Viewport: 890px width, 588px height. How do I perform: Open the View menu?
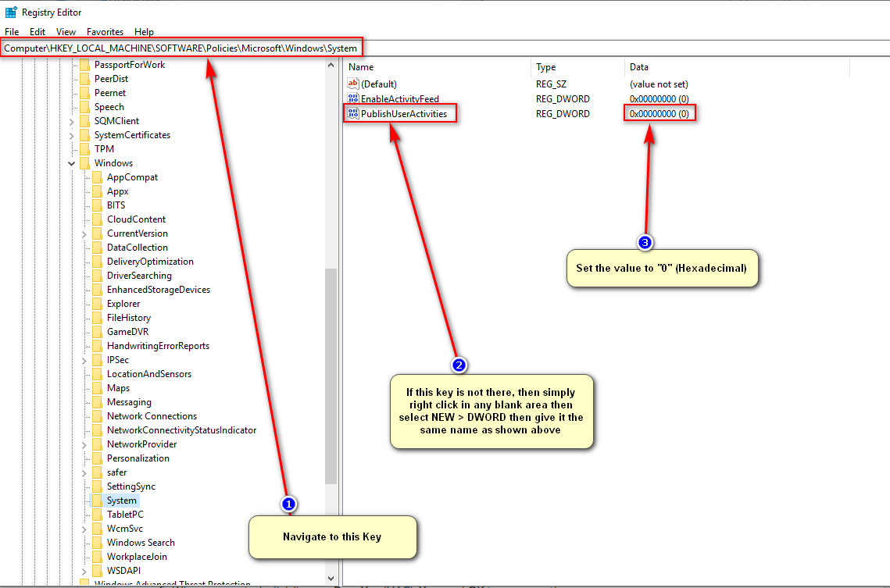[x=66, y=32]
